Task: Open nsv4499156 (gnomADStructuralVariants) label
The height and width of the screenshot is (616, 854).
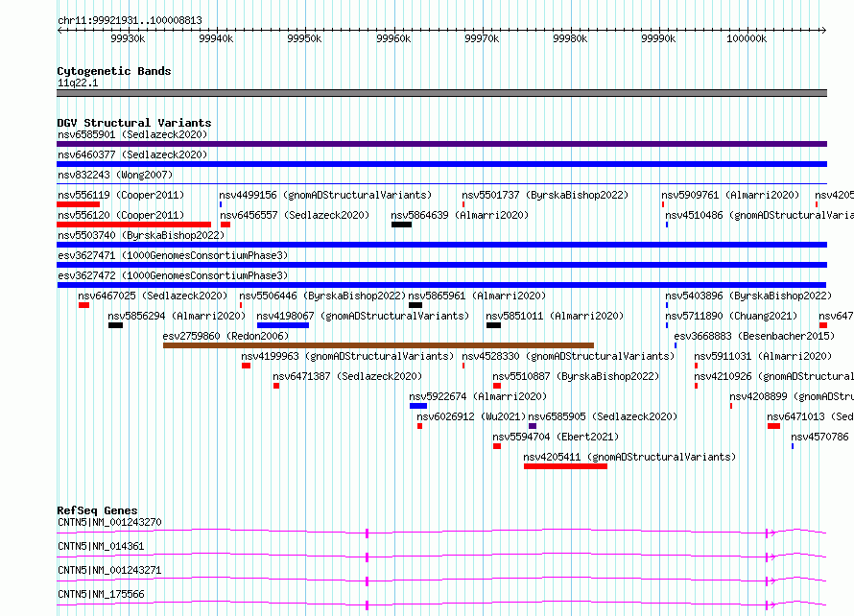Action: coord(325,195)
